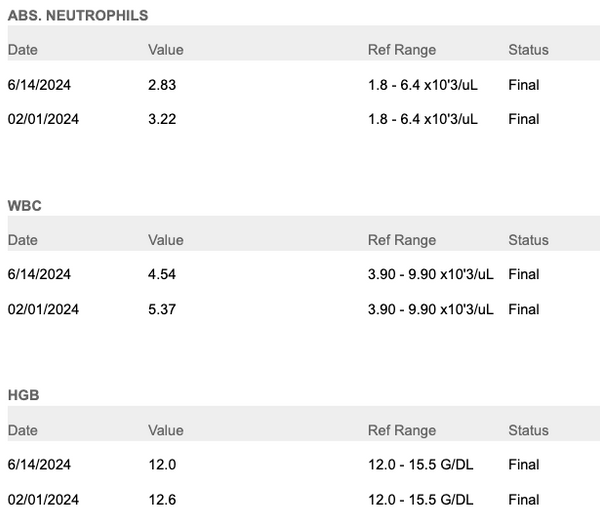Viewport: 600px width, 528px height.
Task: Click the 12.0 - 15.5 G/DL range for 6/14/2024
Action: (421, 465)
